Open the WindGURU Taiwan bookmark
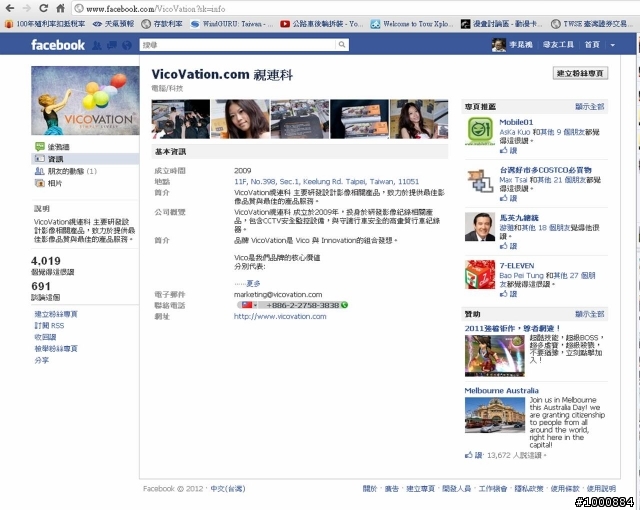The height and width of the screenshot is (510, 640). [x=231, y=24]
